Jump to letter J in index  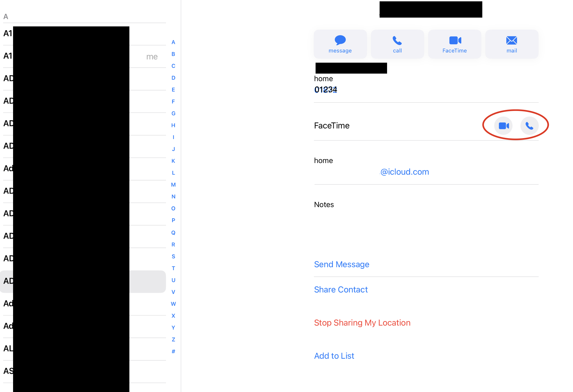tap(173, 149)
